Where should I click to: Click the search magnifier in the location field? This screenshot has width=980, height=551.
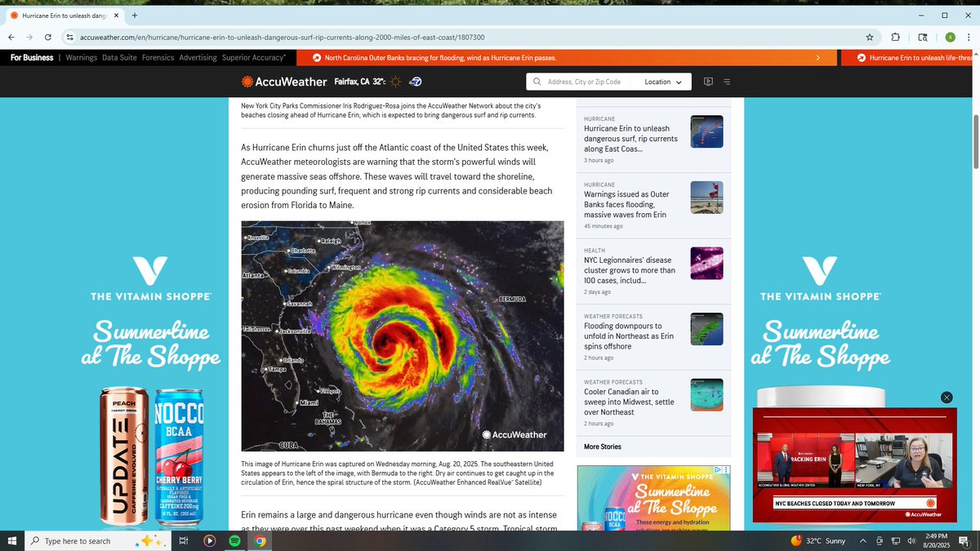(x=537, y=82)
